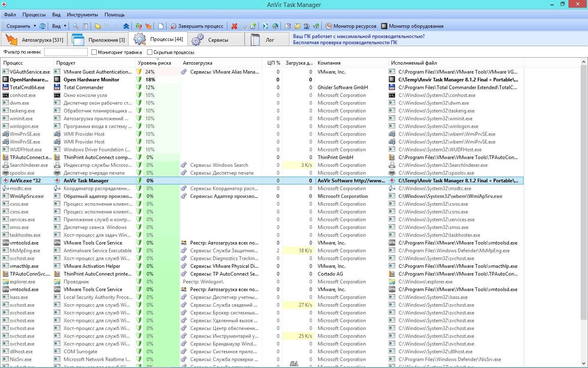Click the Ваш ПК работает с максимальной производительностью link

359,36
